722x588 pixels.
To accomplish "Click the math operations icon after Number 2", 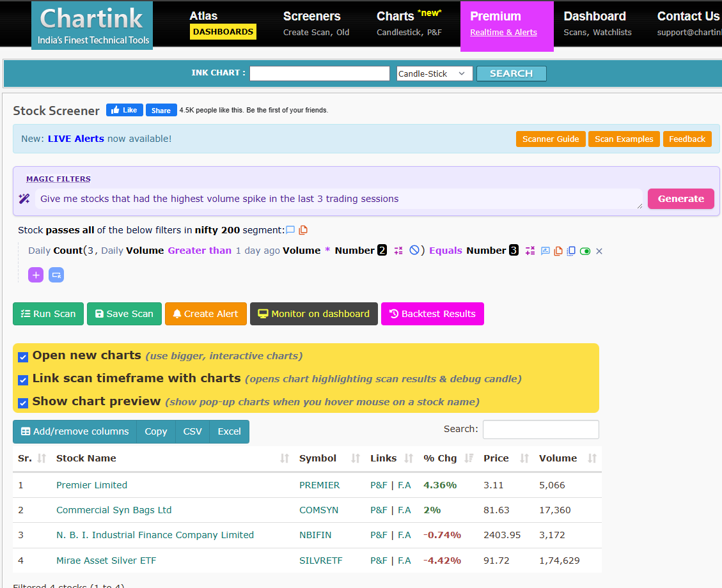I will tap(398, 251).
